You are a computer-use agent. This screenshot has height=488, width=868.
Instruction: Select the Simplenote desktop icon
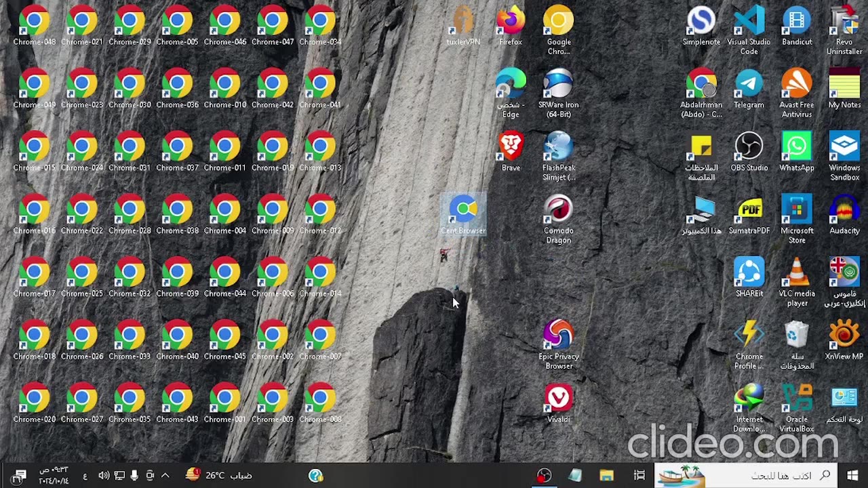point(701,26)
